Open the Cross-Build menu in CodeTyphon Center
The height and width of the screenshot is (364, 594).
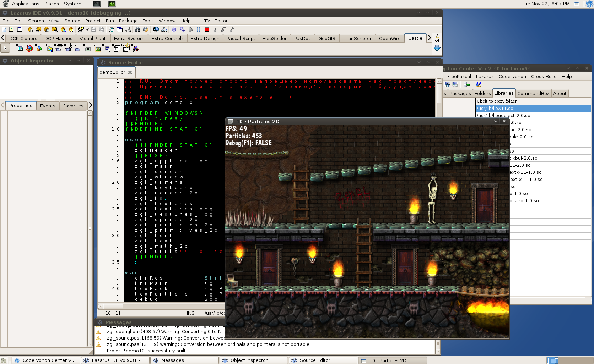click(x=544, y=76)
